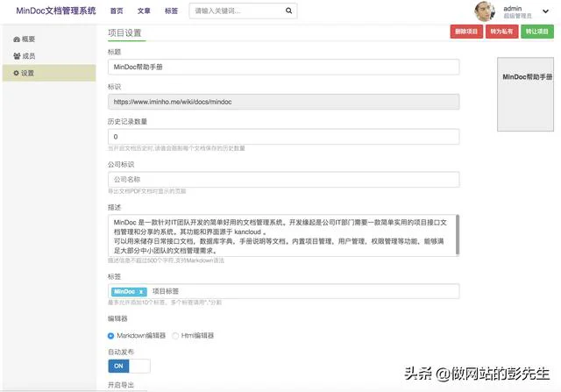
Task: Click the description textarea scrollbar
Action: click(x=458, y=235)
